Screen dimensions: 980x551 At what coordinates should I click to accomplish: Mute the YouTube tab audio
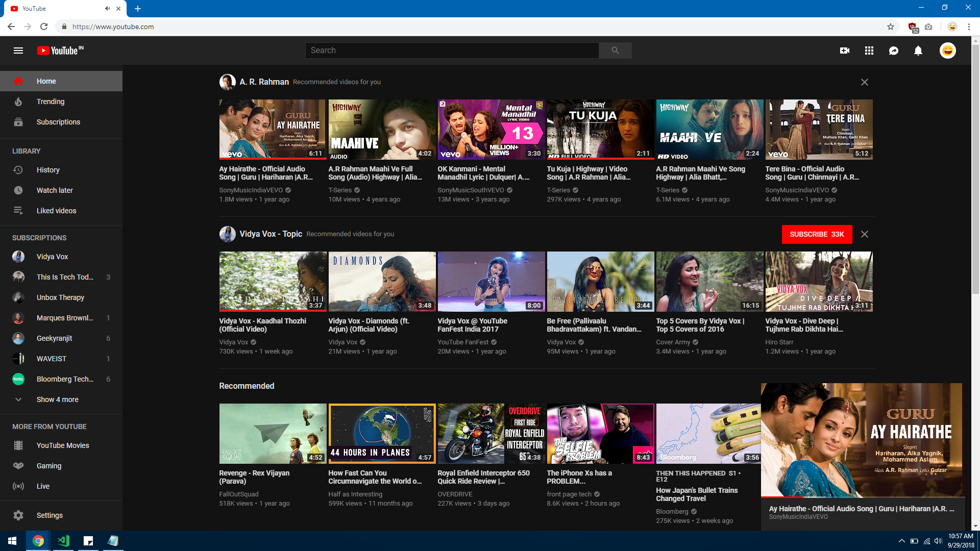(x=107, y=8)
